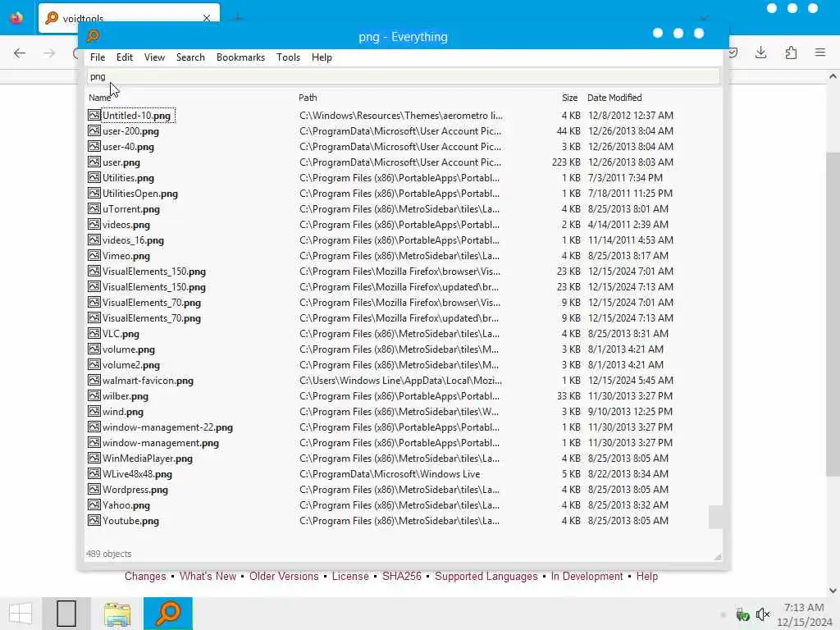Open the Firefox hamburger menu

pos(820,52)
